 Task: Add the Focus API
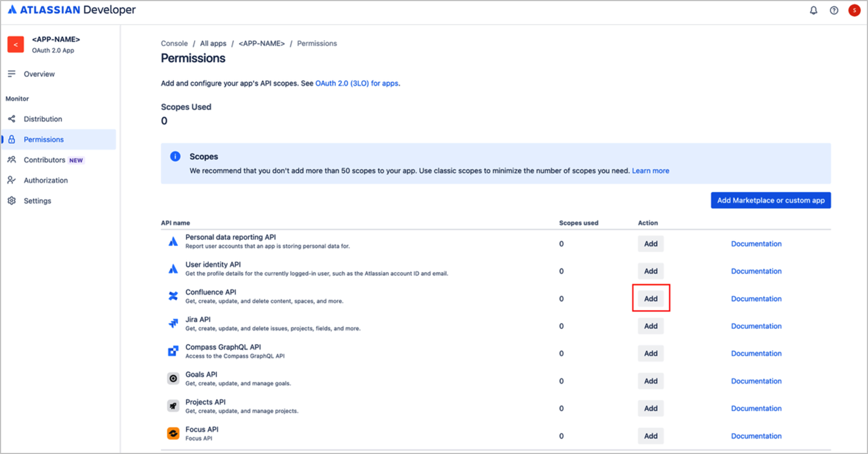tap(651, 436)
